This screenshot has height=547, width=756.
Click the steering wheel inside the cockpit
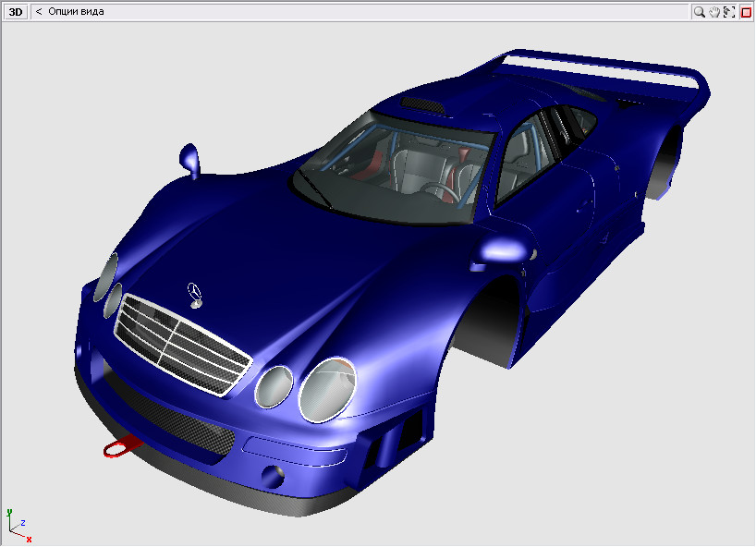point(440,191)
